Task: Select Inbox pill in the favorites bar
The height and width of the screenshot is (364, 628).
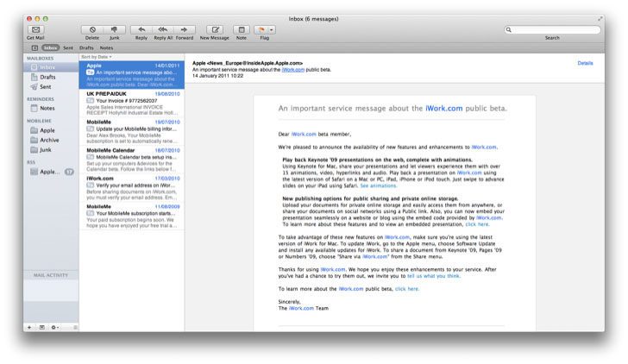Action: click(x=50, y=47)
